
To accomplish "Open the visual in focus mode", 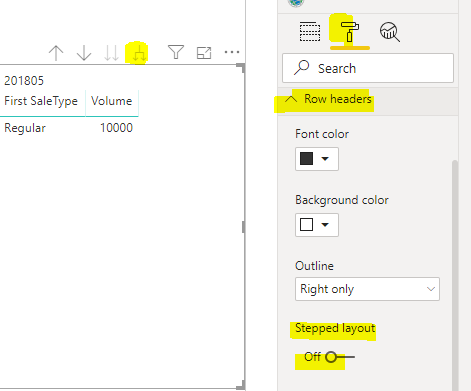I will click(204, 53).
